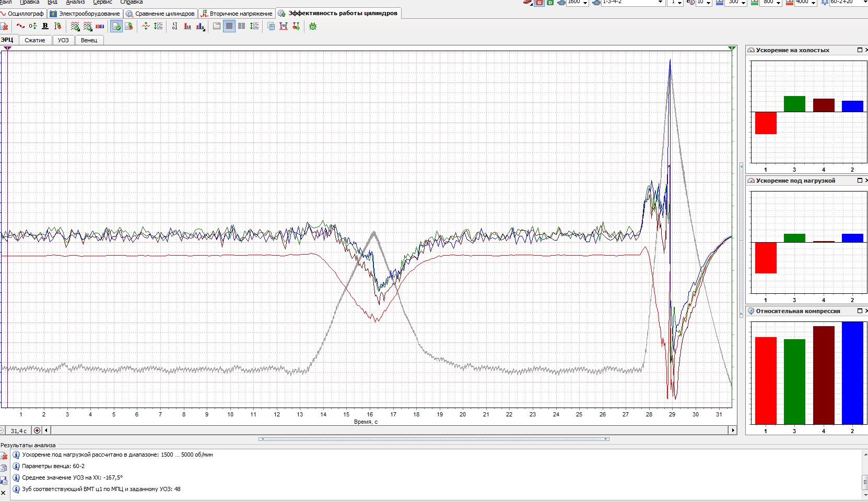Viewport: 868px width, 502px height.
Task: Open the firing order 1-3-4-2 dropdown
Action: 660,3
